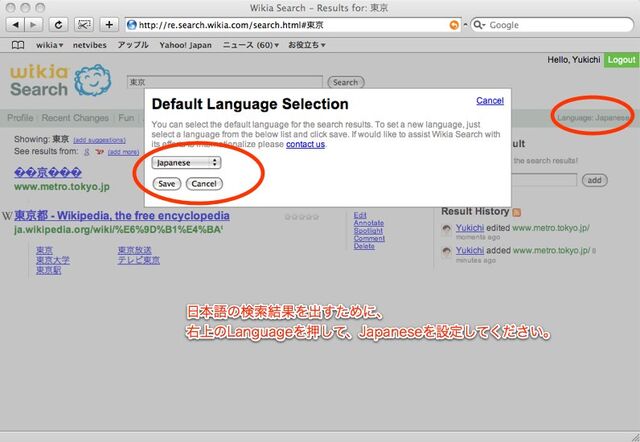
Task: Click Annotate action link
Action: tap(369, 223)
